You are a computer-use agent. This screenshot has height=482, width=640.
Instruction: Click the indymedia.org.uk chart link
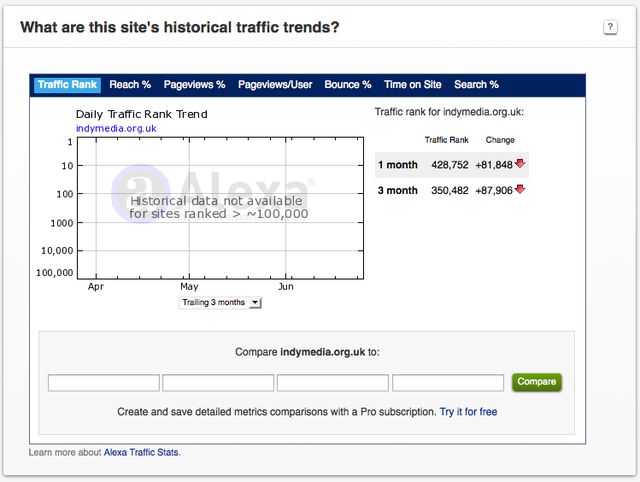point(116,128)
